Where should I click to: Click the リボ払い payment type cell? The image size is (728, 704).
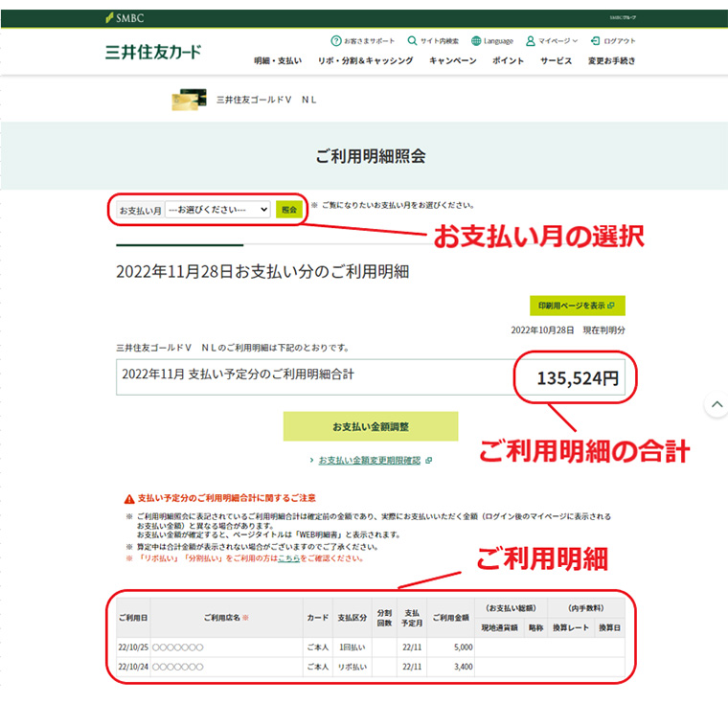click(x=352, y=667)
